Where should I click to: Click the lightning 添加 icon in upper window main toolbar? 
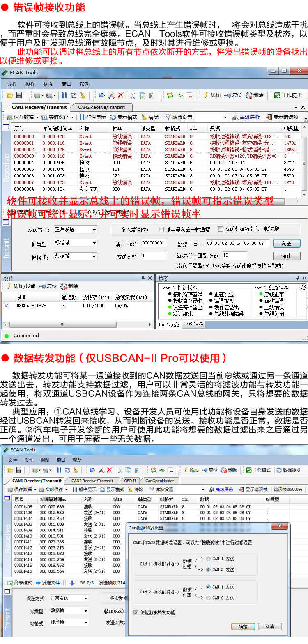[x=212, y=95]
